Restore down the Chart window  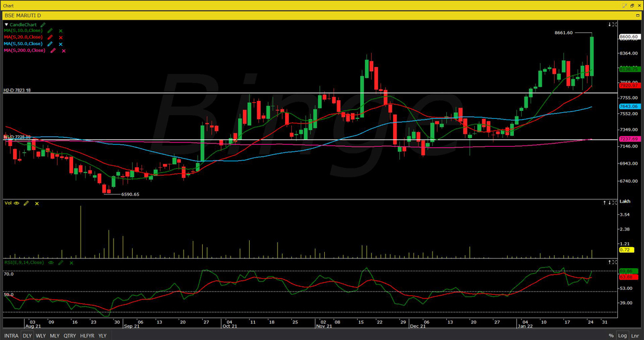tap(632, 6)
